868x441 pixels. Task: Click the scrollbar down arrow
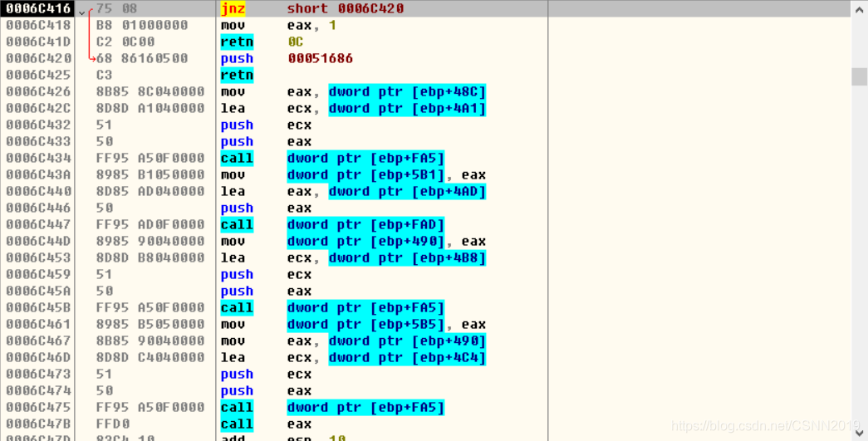(x=859, y=433)
